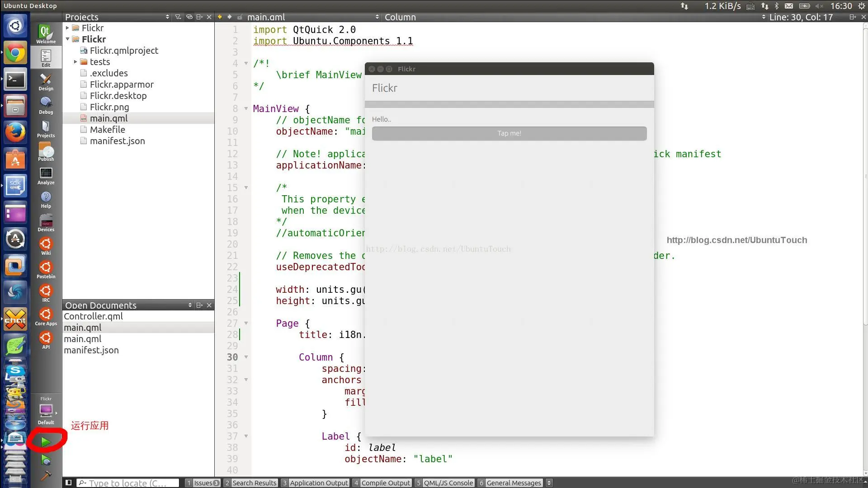Click the Projects filter tree icon
The width and height of the screenshot is (868, 488).
(178, 17)
